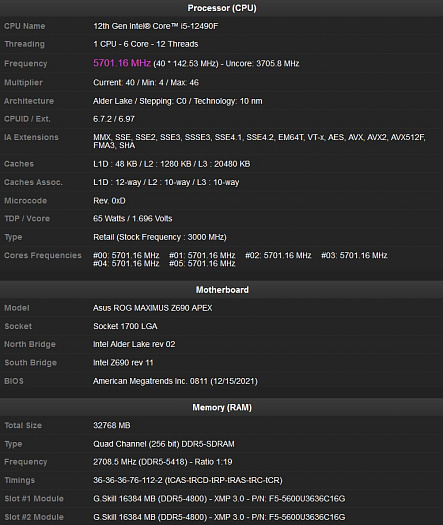Viewport: 443px width, 525px height.
Task: Click the 'South Bridge' row label
Action: [x=30, y=363]
